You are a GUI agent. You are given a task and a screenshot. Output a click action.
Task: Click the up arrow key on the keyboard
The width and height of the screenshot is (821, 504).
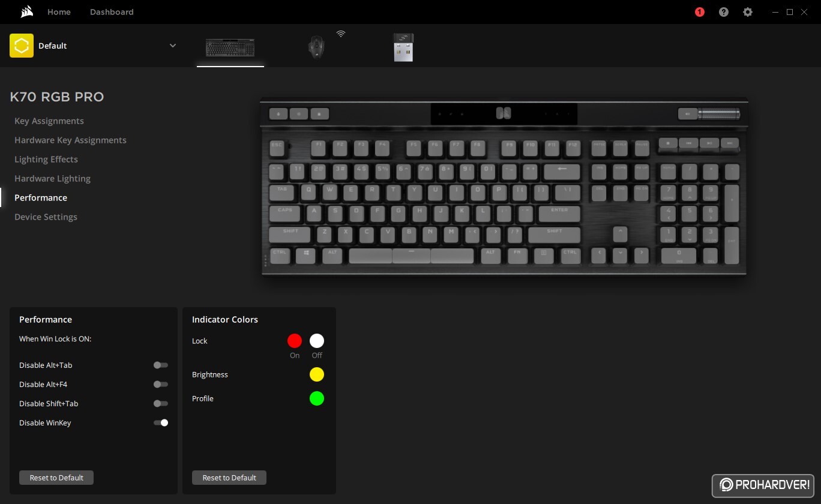(x=620, y=233)
